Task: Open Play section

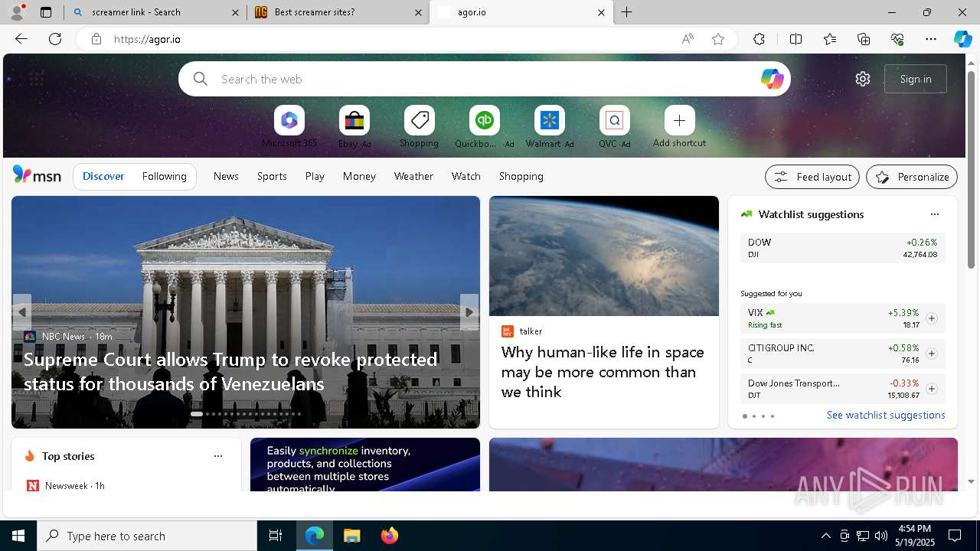Action: [315, 176]
